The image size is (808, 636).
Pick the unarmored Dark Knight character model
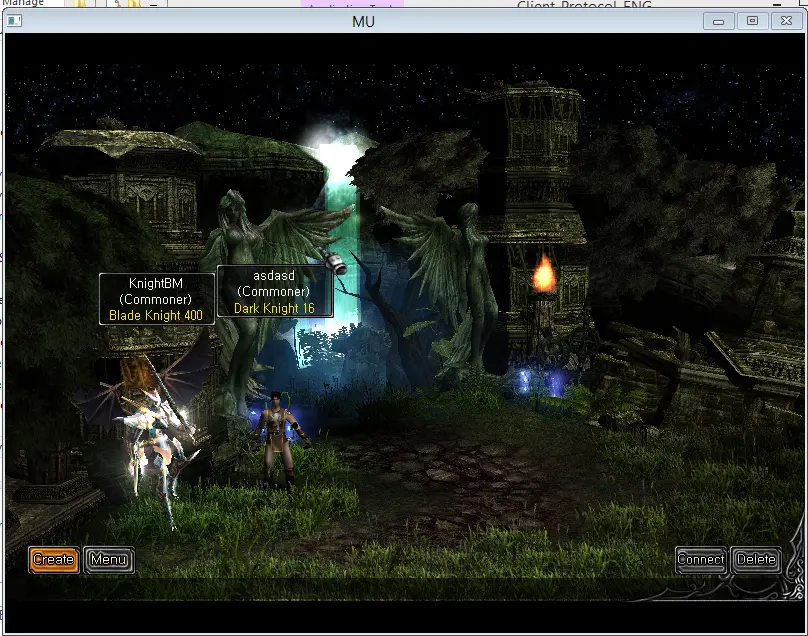click(277, 439)
